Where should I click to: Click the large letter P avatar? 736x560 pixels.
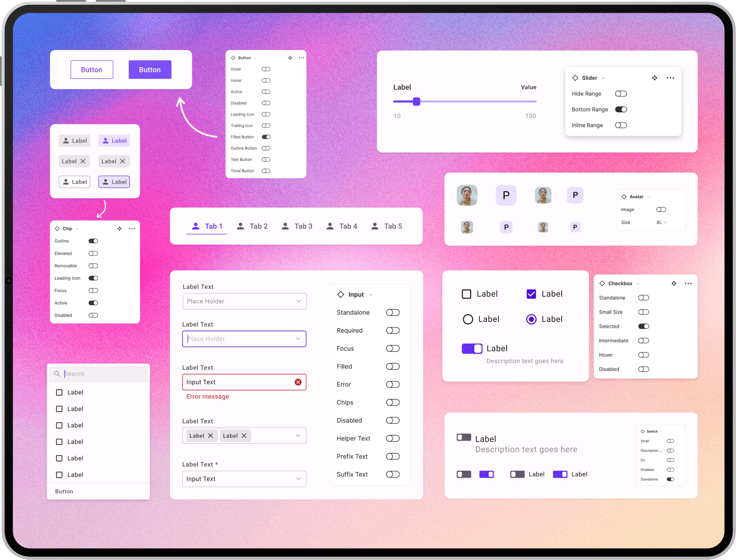pyautogui.click(x=506, y=195)
